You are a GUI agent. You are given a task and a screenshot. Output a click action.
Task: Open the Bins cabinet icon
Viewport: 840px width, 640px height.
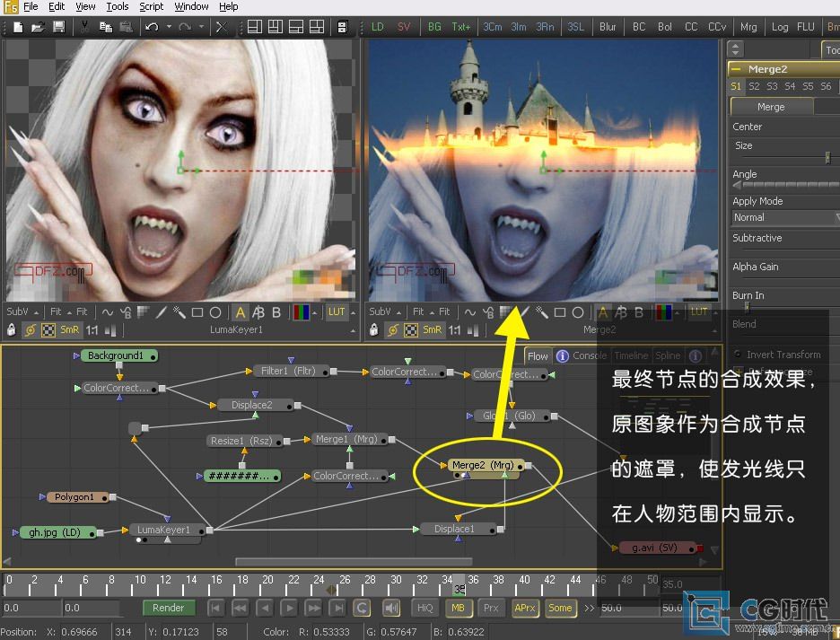343,27
